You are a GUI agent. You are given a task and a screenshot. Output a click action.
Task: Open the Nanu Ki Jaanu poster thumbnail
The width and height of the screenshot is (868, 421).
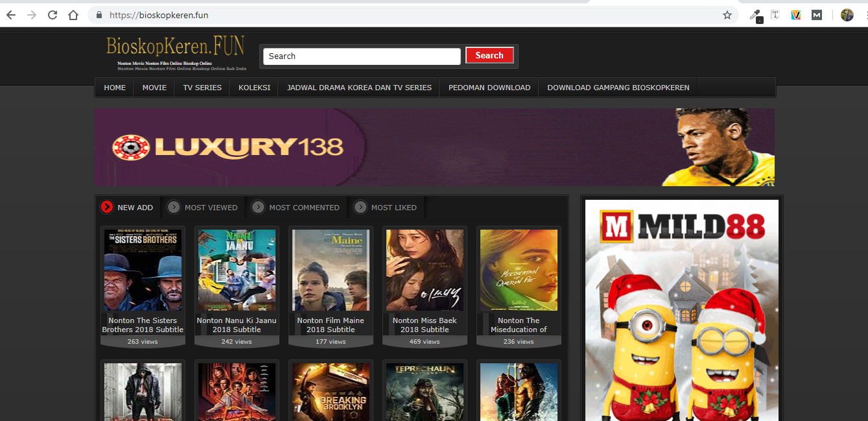point(237,270)
